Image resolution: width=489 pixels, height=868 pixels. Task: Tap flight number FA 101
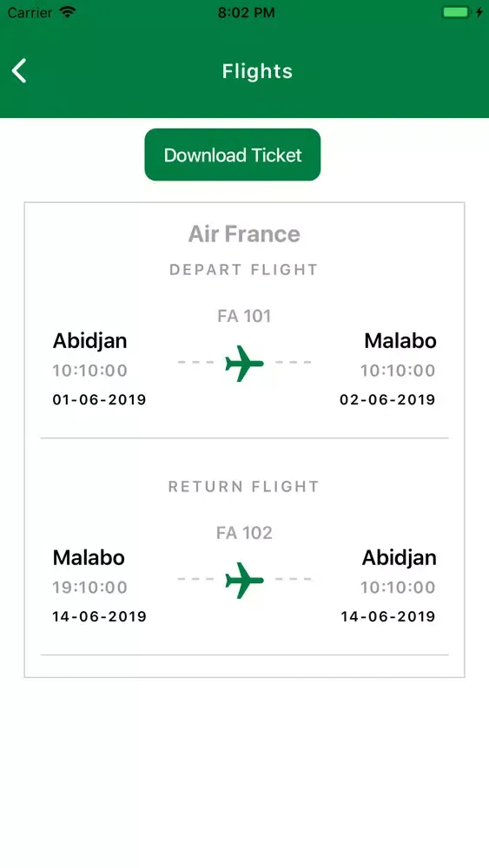coord(244,316)
